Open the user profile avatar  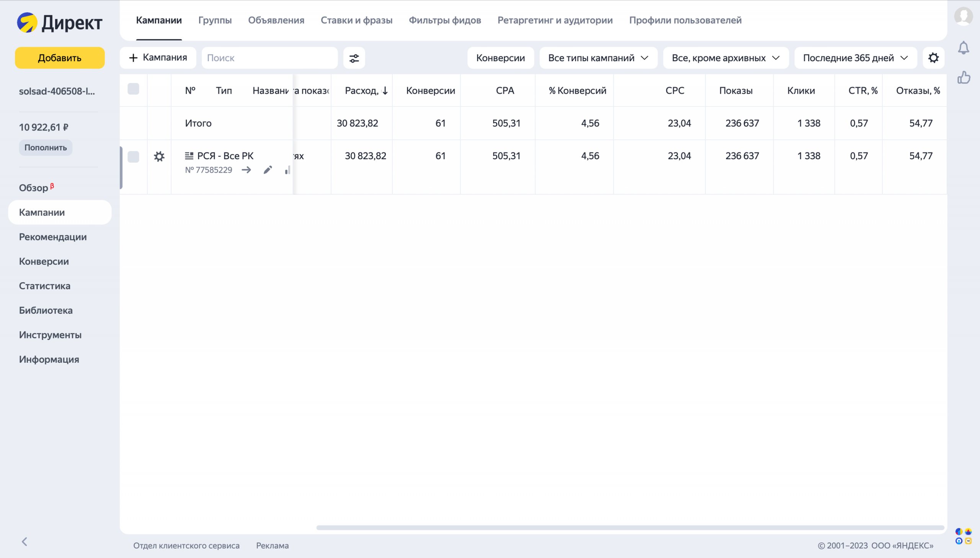(x=963, y=16)
